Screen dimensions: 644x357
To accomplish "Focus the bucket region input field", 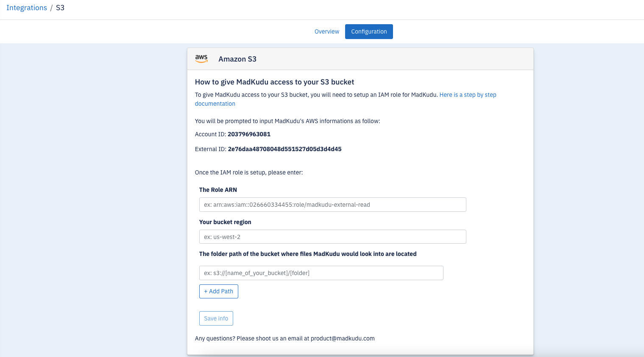I will click(333, 237).
